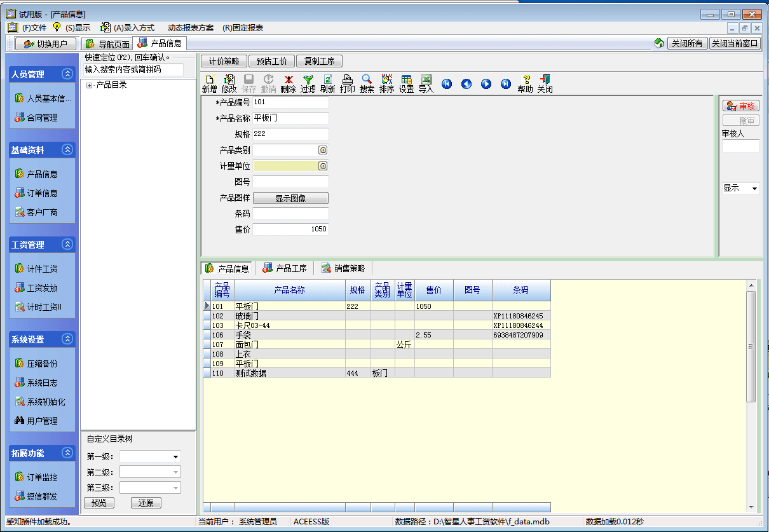Collapse the 工资管理 sidebar group

67,244
